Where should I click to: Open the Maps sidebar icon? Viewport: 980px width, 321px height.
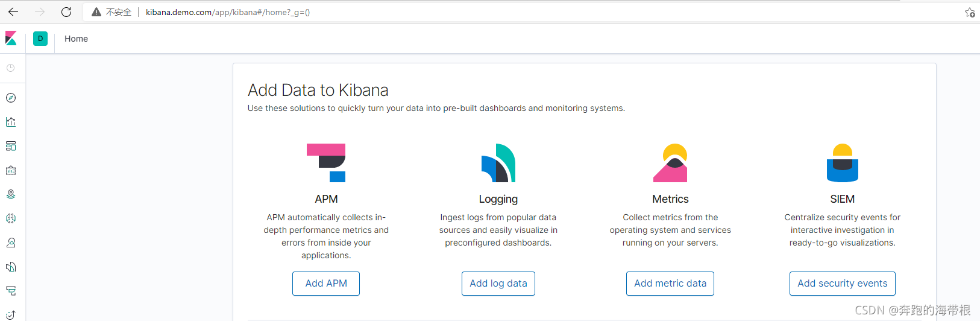click(x=11, y=194)
